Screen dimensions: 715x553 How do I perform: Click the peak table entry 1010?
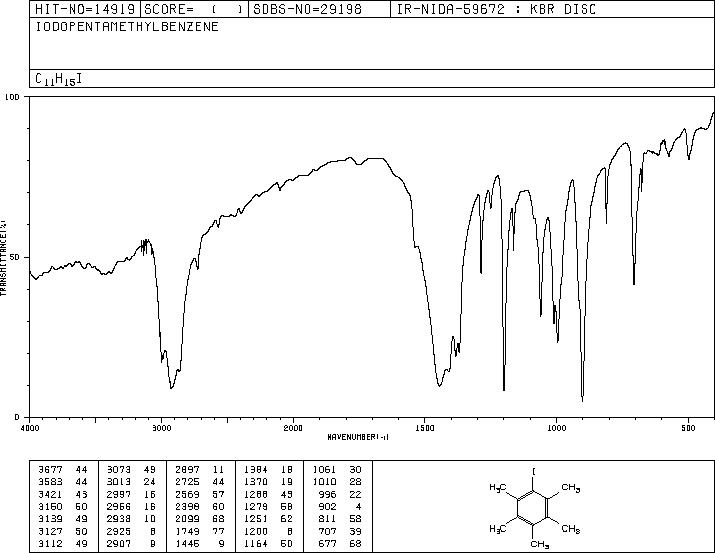click(324, 482)
